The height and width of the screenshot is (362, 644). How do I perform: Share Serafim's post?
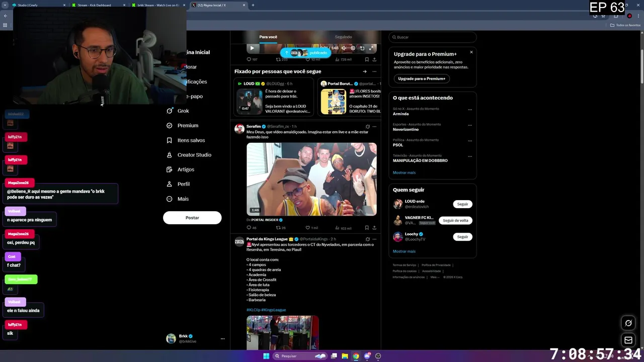click(x=374, y=228)
